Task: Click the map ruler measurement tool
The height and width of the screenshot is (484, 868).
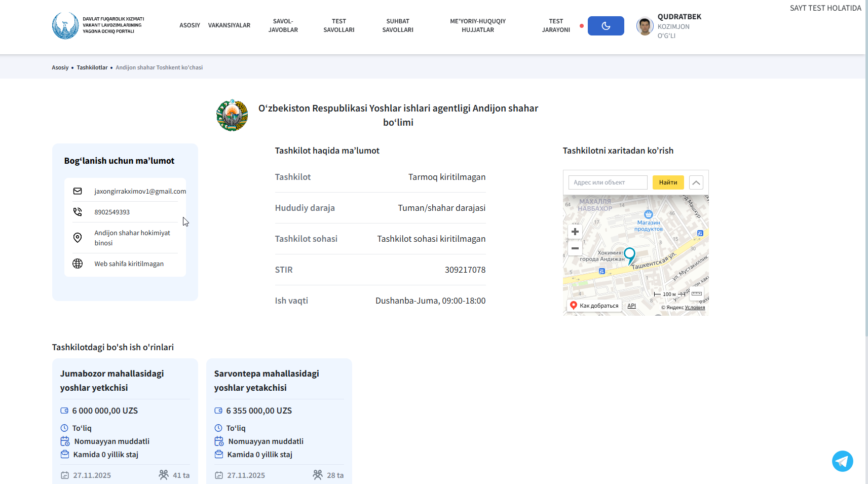Action: [x=697, y=293]
